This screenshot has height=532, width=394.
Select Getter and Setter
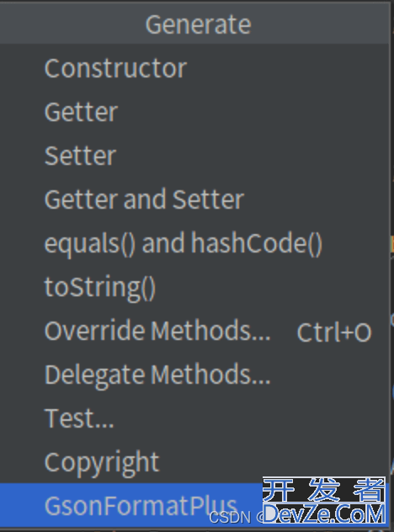pyautogui.click(x=194, y=199)
